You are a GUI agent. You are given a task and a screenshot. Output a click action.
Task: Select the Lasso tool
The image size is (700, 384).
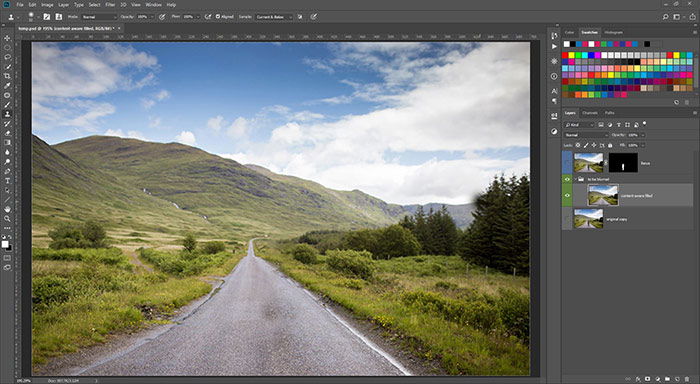pos(7,57)
